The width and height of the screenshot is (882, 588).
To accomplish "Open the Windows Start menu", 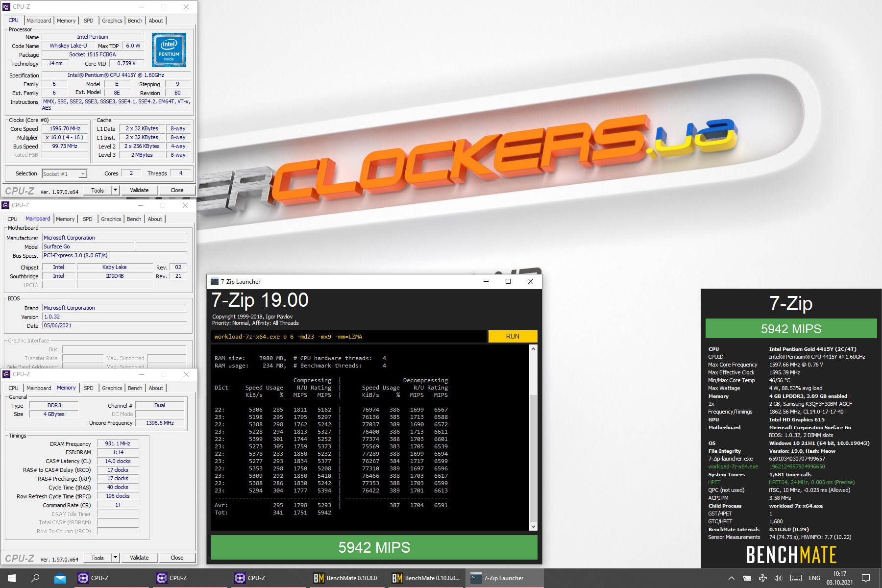I will pos(12,578).
